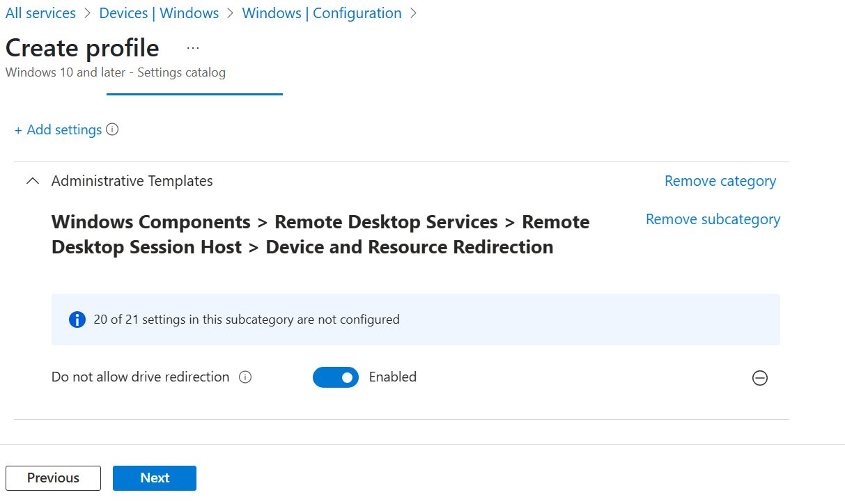Click Windows 10 and later subtitle text
Viewport: 845px width, 504px height.
pos(116,72)
